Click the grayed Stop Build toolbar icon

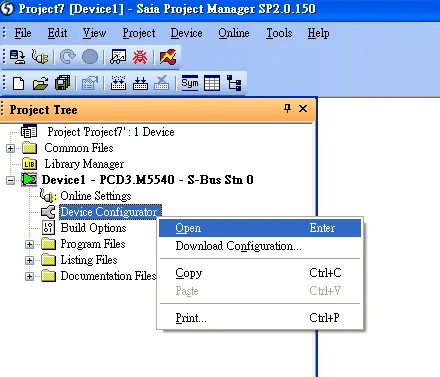click(x=162, y=83)
